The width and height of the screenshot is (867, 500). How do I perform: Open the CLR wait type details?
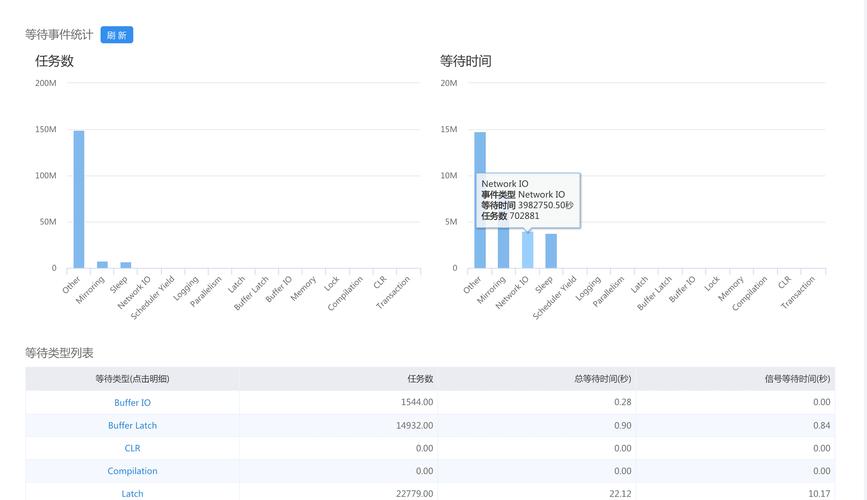132,448
